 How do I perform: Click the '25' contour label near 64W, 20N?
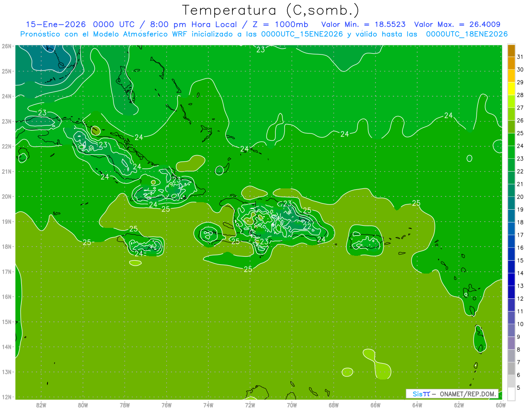pos(416,203)
